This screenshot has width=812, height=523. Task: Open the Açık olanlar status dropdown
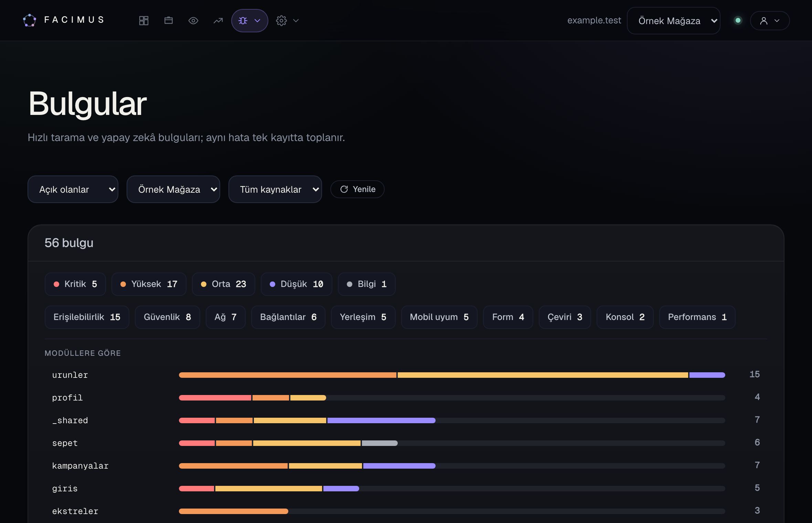click(73, 189)
